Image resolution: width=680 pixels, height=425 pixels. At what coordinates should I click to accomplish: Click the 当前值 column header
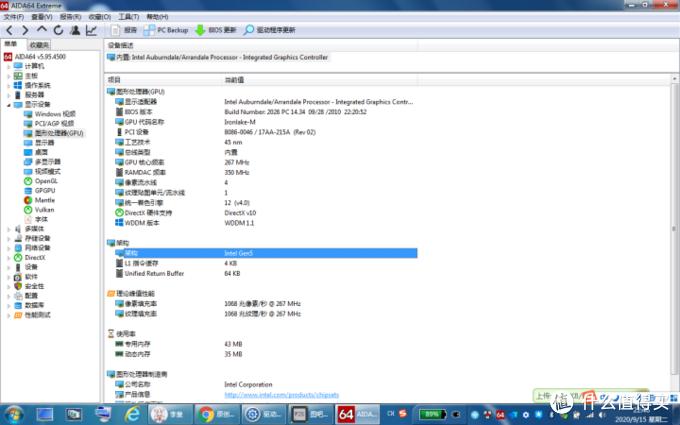(320, 80)
